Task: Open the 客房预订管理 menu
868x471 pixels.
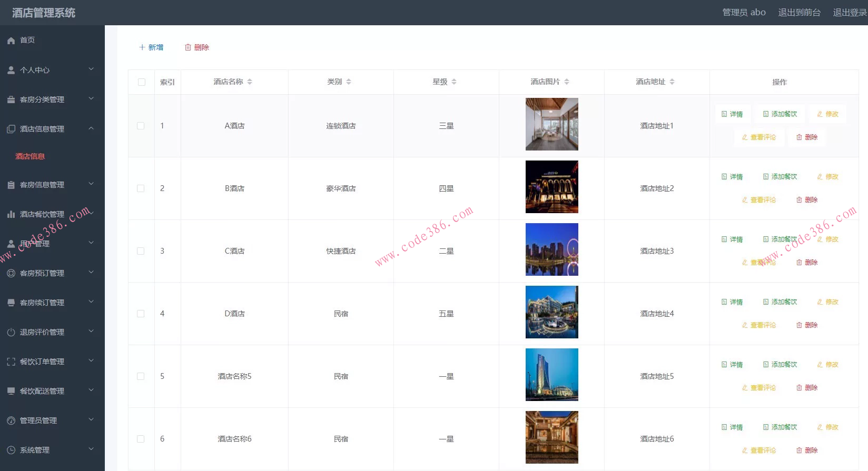Action: coord(42,273)
